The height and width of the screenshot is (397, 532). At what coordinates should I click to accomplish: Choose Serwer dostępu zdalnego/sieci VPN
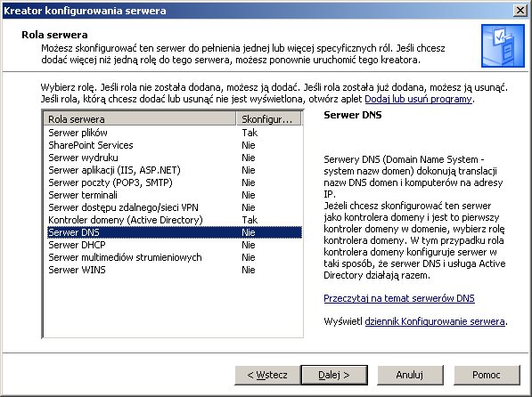coord(173,207)
